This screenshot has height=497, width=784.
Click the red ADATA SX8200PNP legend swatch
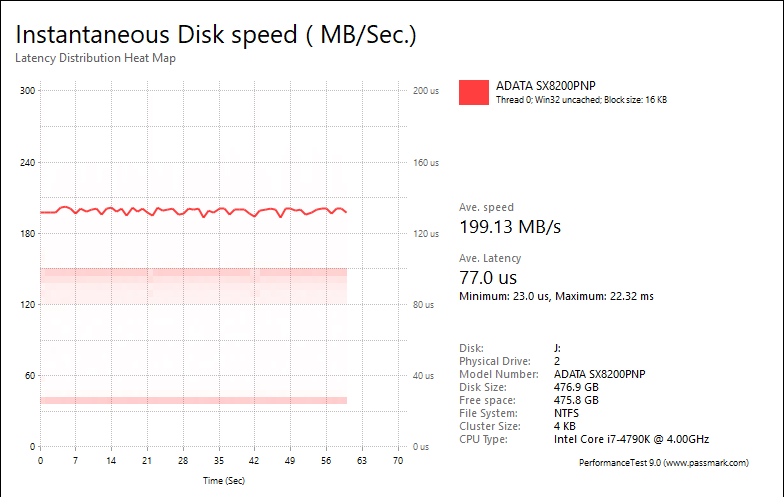pyautogui.click(x=474, y=92)
